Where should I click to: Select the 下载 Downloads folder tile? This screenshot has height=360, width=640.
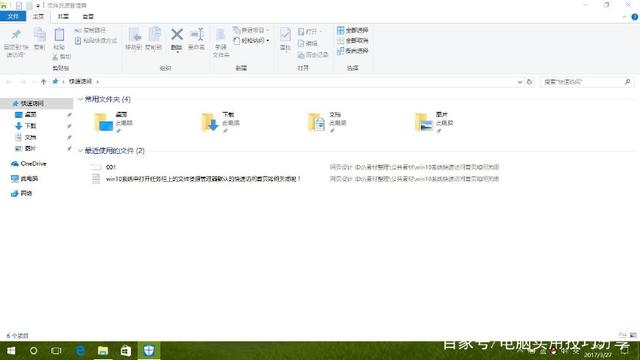pos(221,122)
